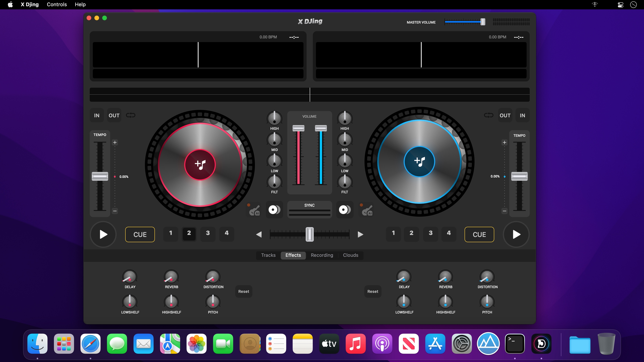Viewport: 644px width, 362px height.
Task: Trigger hot cue 1 on left deck
Action: point(170,234)
